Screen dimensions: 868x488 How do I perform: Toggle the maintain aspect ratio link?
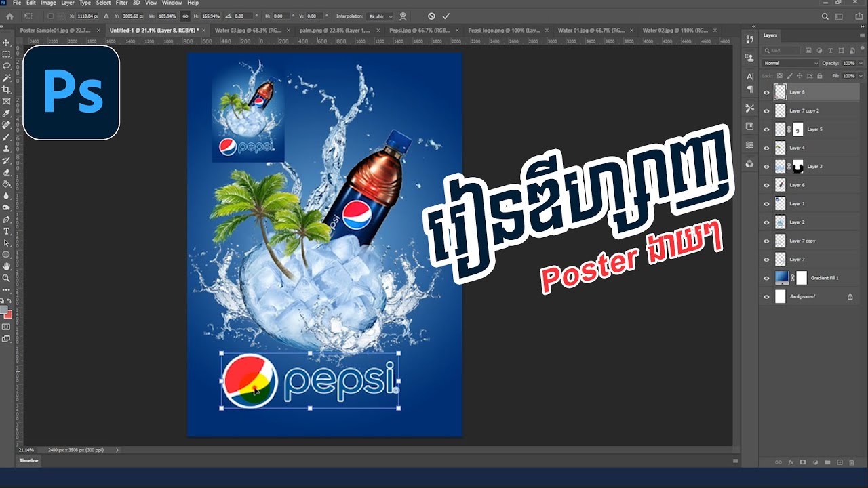[x=184, y=16]
